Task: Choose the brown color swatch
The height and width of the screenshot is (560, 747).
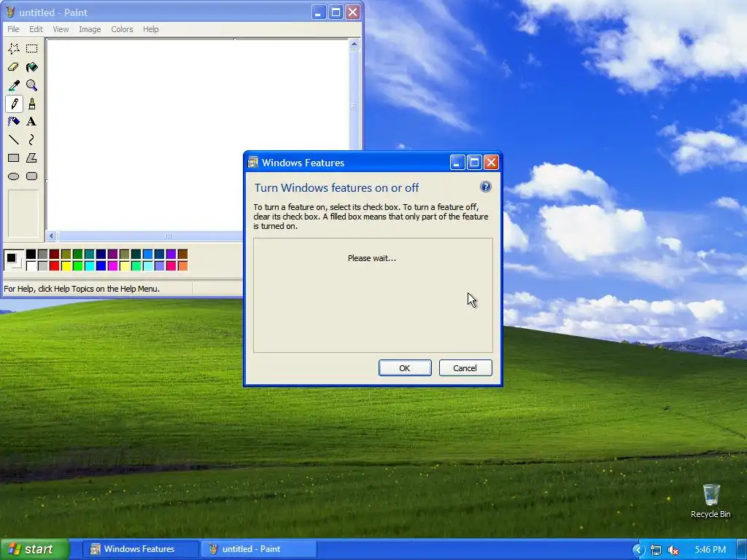Action: pos(183,254)
